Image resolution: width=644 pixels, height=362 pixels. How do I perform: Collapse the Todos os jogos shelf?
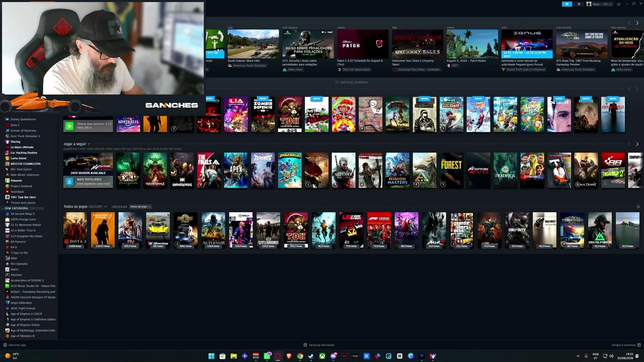(638, 207)
